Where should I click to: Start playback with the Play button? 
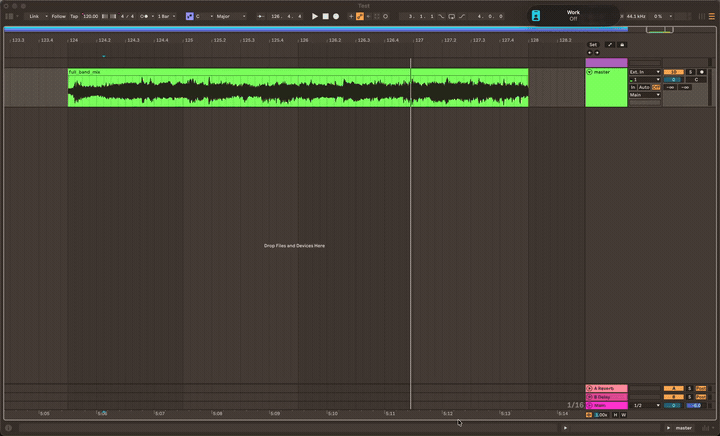coord(315,16)
